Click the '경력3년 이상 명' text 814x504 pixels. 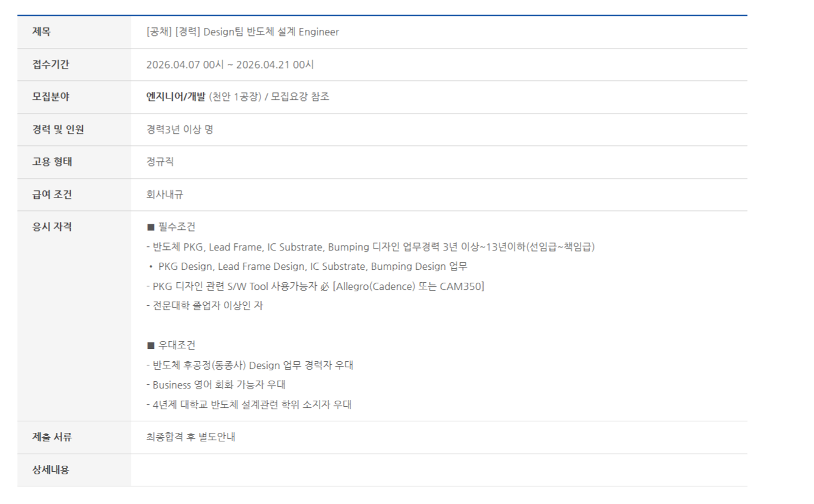pos(179,129)
